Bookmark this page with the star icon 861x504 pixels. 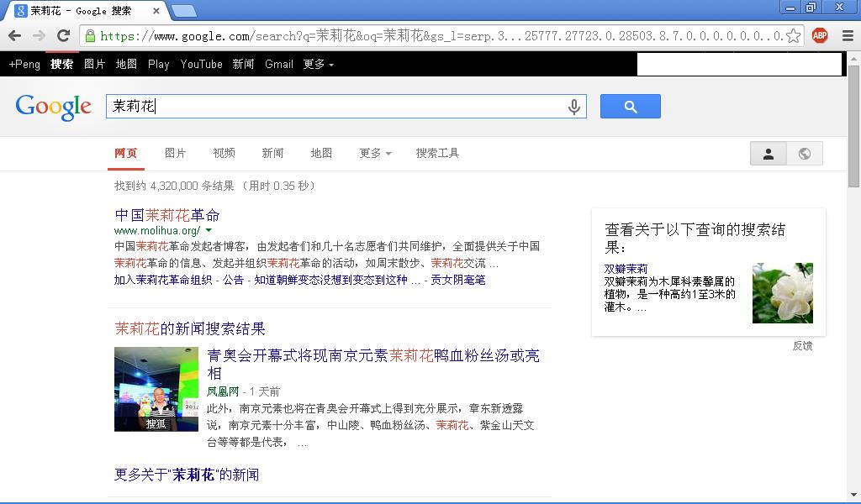click(794, 36)
